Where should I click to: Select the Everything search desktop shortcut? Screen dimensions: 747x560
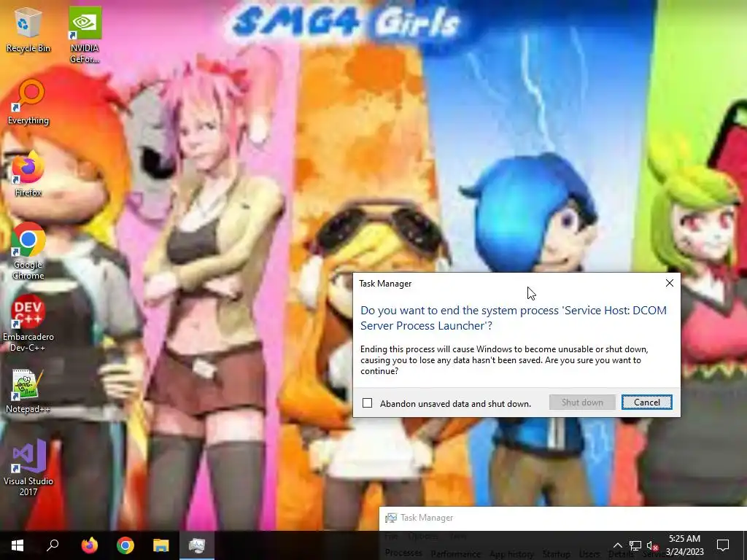click(x=28, y=102)
